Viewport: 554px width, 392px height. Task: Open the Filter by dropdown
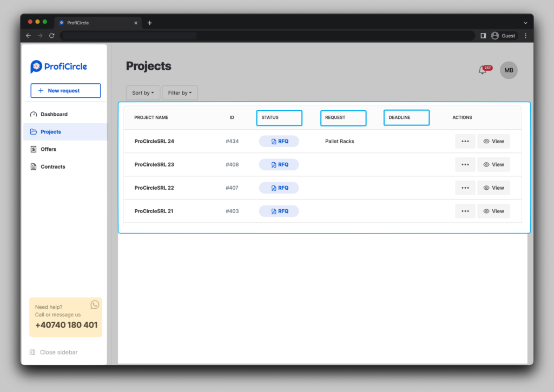coord(180,93)
